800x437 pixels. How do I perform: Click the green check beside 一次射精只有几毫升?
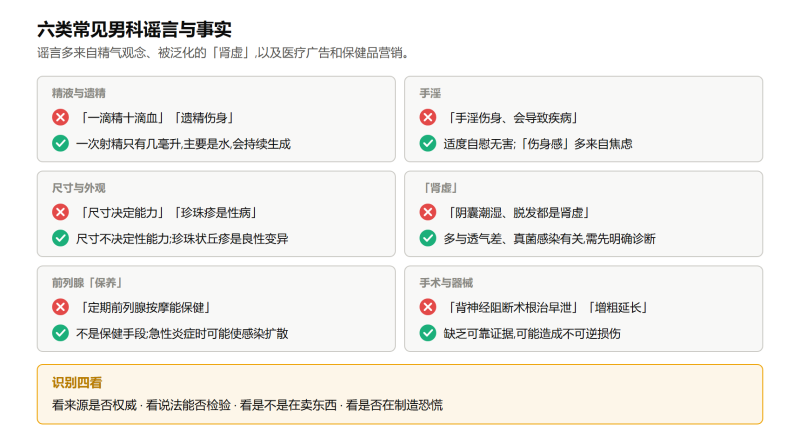[x=60, y=143]
